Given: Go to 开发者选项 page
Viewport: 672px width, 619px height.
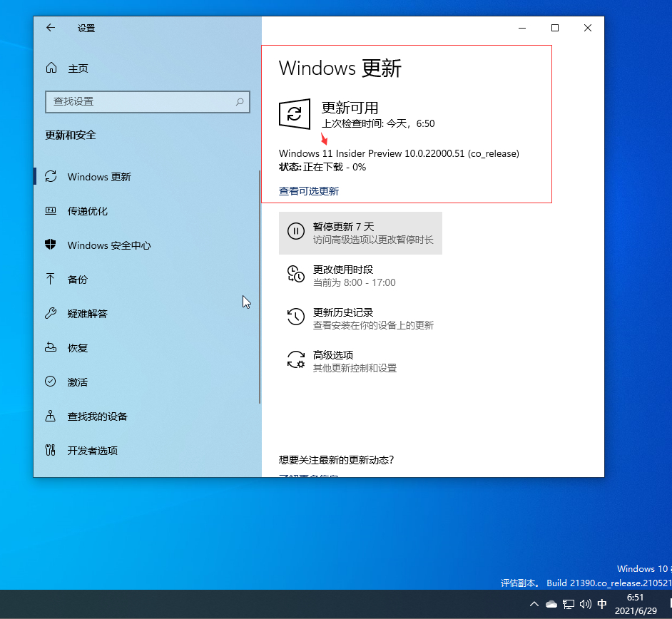Looking at the screenshot, I should [147, 450].
